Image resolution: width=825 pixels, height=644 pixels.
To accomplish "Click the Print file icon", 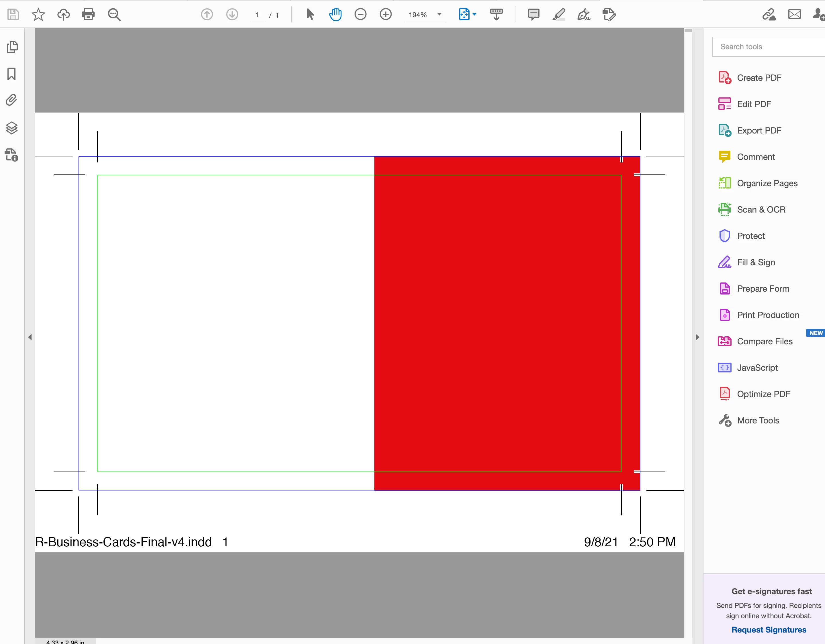I will coord(88,15).
